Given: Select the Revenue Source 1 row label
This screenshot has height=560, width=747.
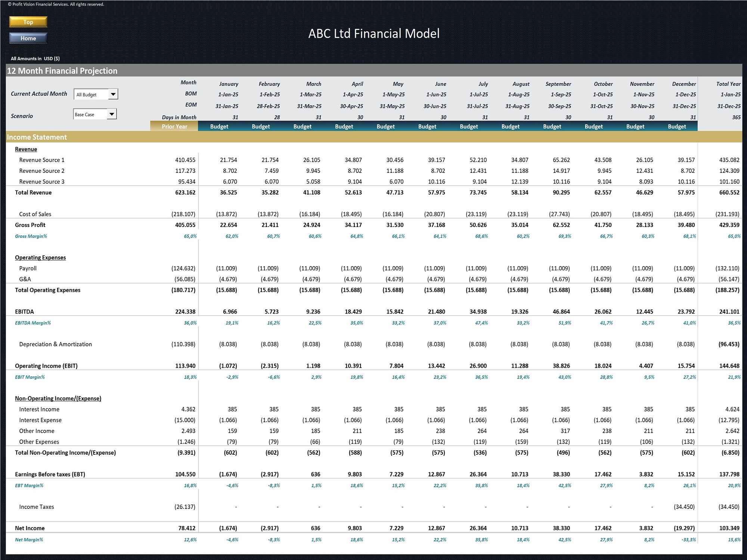Looking at the screenshot, I should coord(42,160).
